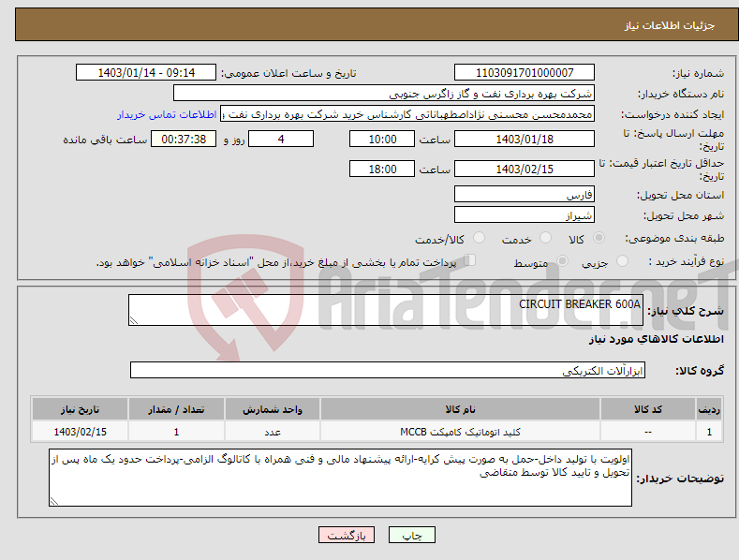Viewport: 739px width, 560px height.
Task: Click the resize handle of description box
Action: point(134,320)
